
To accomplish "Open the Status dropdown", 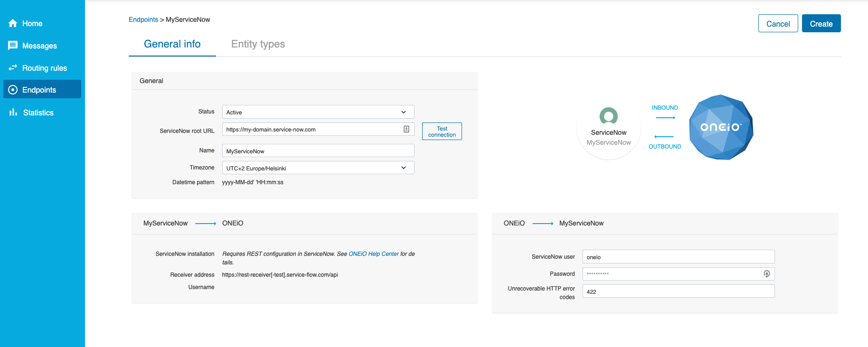I will click(318, 112).
